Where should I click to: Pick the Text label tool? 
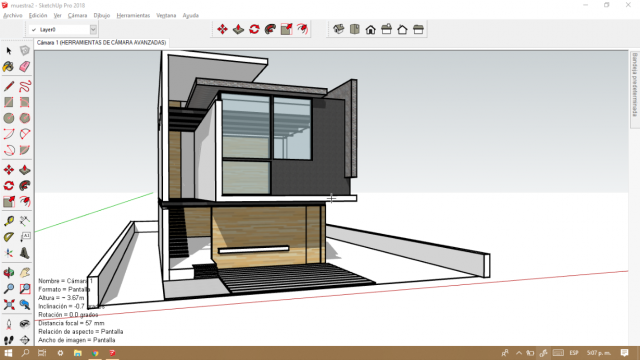(x=24, y=237)
